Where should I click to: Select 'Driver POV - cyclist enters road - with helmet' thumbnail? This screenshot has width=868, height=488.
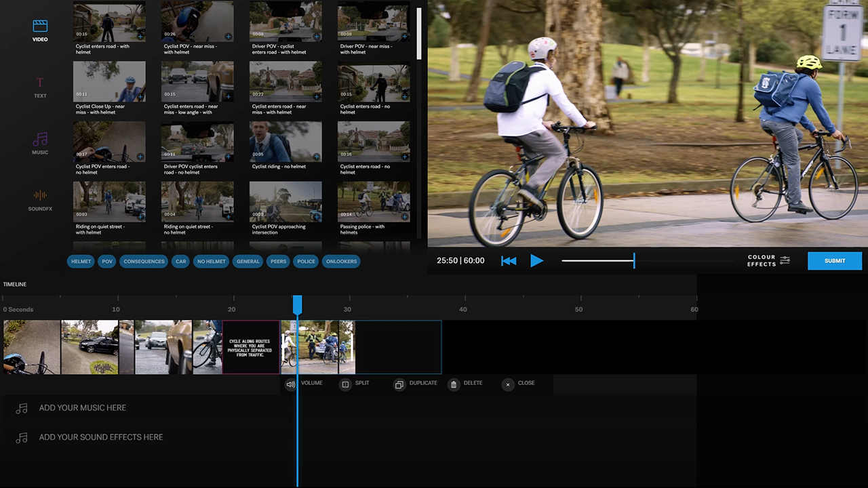(x=285, y=22)
